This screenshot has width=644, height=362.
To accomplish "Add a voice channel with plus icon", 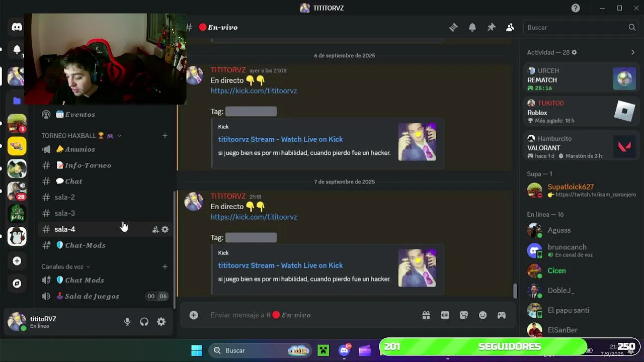I will pyautogui.click(x=165, y=266).
